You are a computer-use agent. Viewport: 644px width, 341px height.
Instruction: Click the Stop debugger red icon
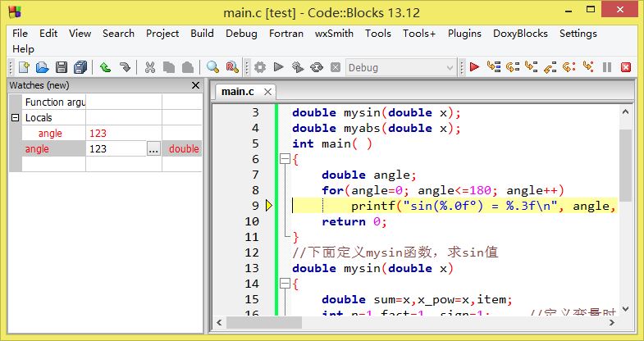pos(626,67)
